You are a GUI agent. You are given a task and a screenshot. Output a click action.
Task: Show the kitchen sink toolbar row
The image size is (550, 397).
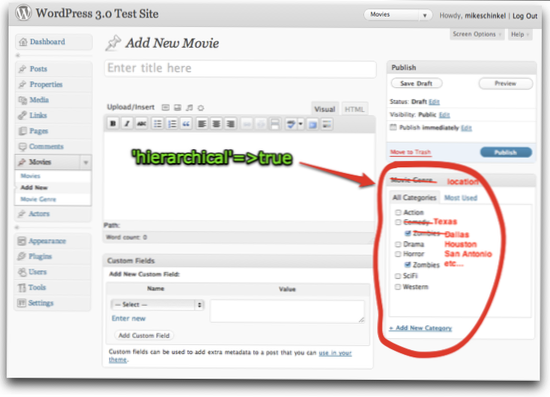[x=327, y=124]
